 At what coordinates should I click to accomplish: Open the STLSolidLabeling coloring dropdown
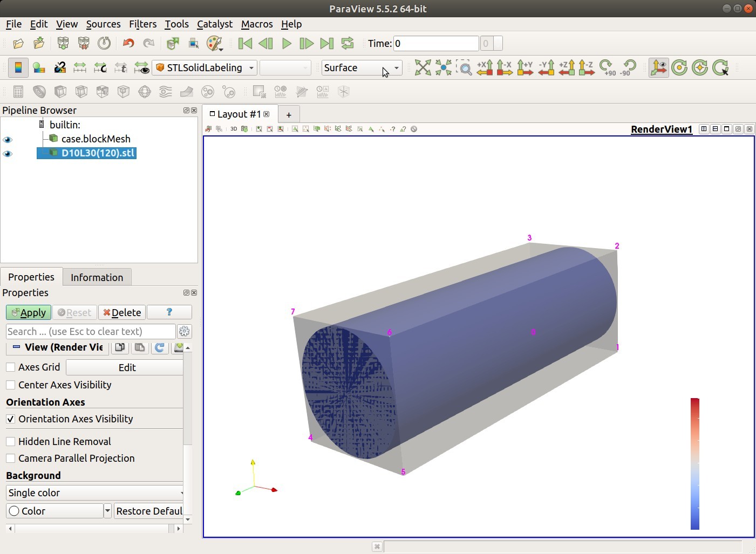click(x=205, y=68)
